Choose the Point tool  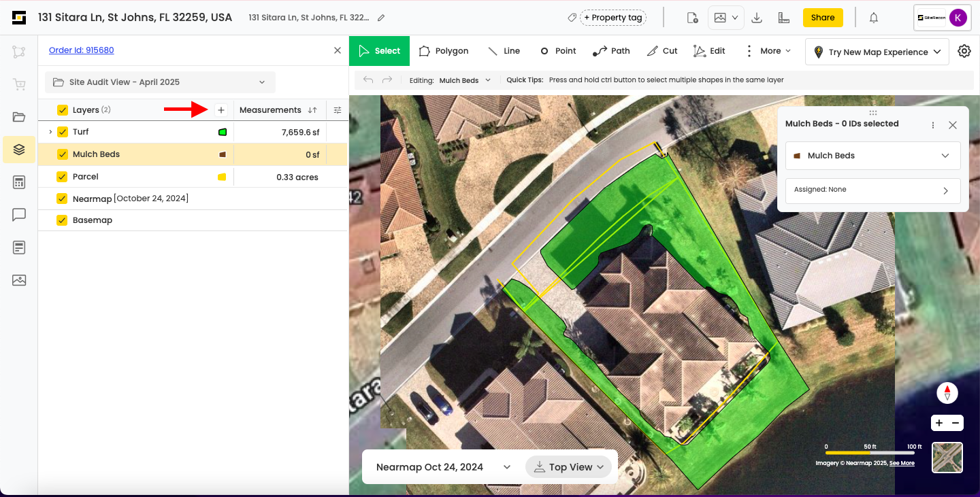click(x=558, y=51)
